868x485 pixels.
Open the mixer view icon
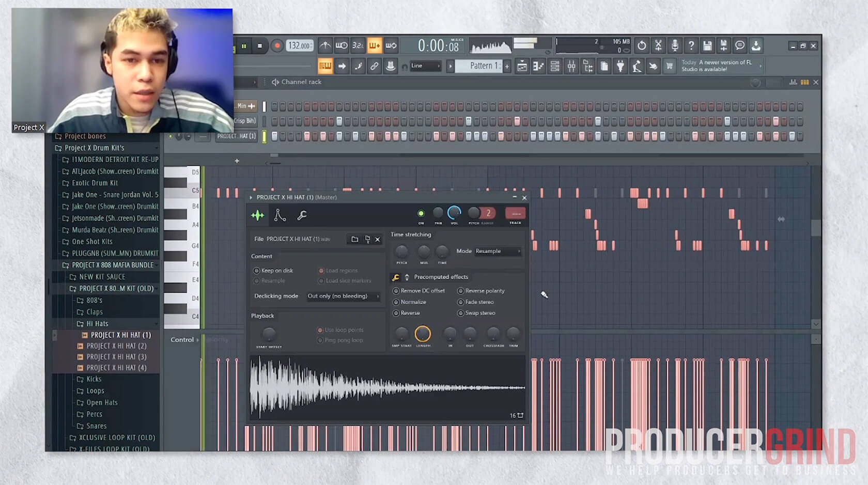(x=571, y=66)
